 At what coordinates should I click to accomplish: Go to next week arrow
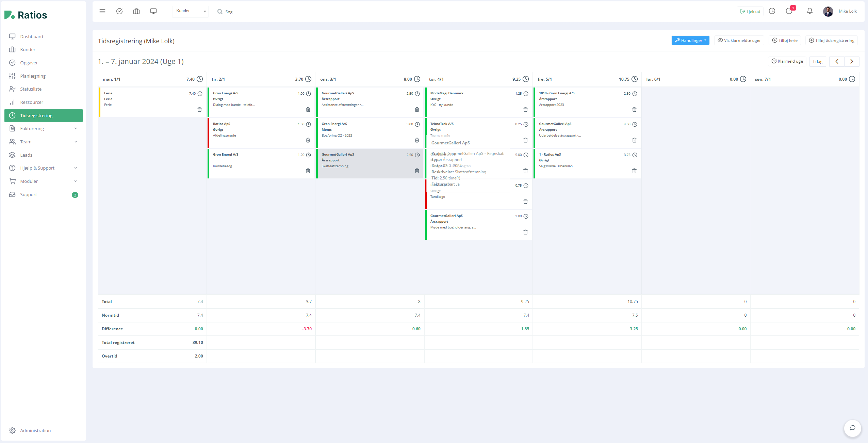pyautogui.click(x=852, y=61)
